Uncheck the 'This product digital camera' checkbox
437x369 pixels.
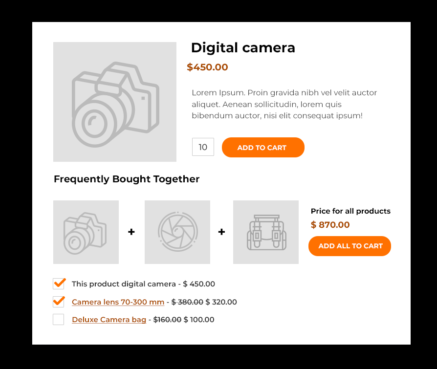coord(59,284)
